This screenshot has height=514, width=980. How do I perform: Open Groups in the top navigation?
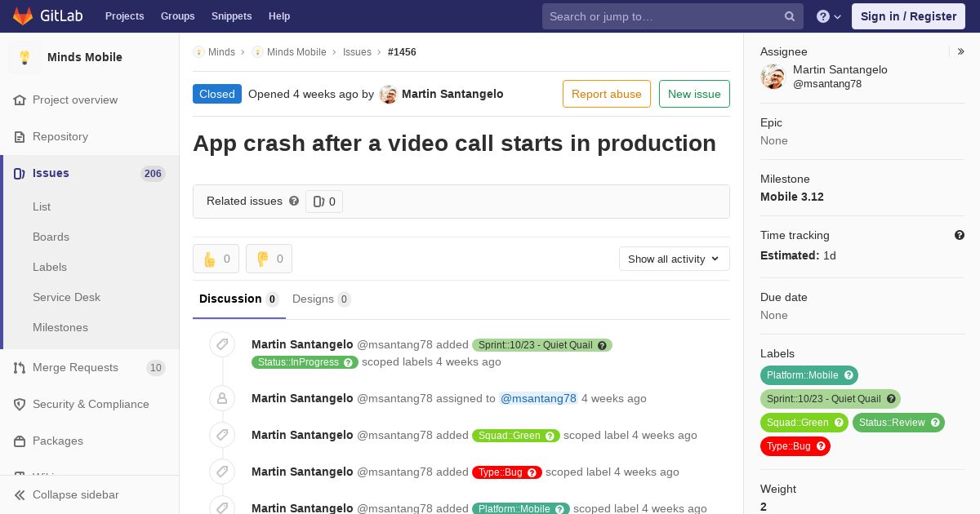(177, 16)
